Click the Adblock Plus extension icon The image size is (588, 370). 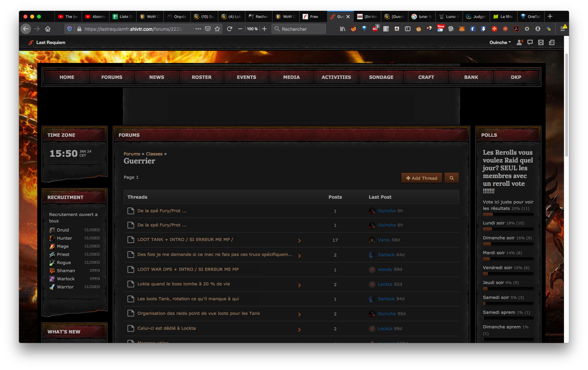(x=375, y=29)
